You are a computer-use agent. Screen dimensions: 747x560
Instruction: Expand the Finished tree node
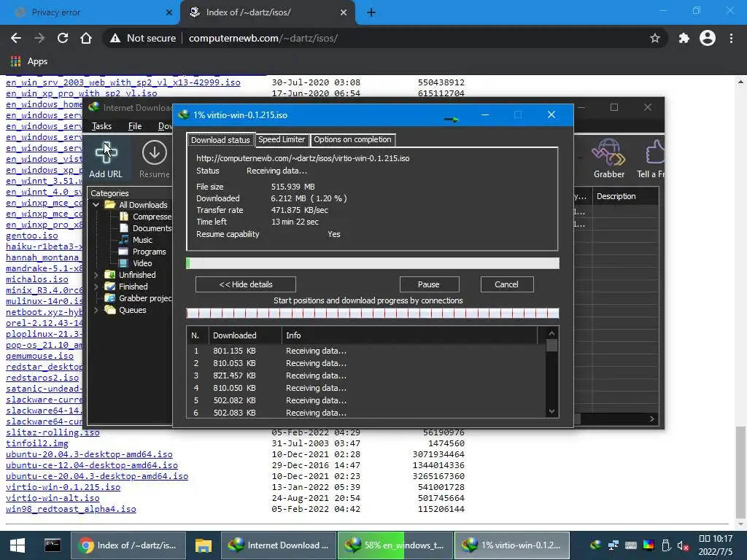[x=96, y=287]
